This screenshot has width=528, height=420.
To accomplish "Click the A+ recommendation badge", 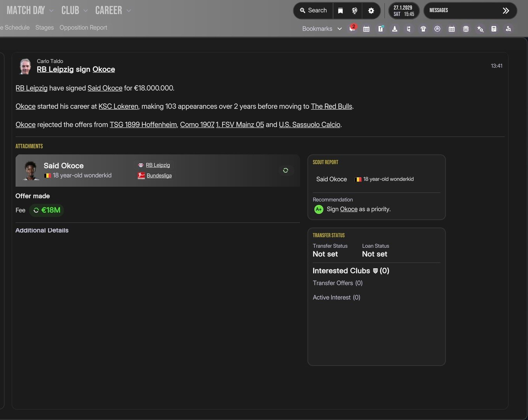I will pyautogui.click(x=319, y=209).
